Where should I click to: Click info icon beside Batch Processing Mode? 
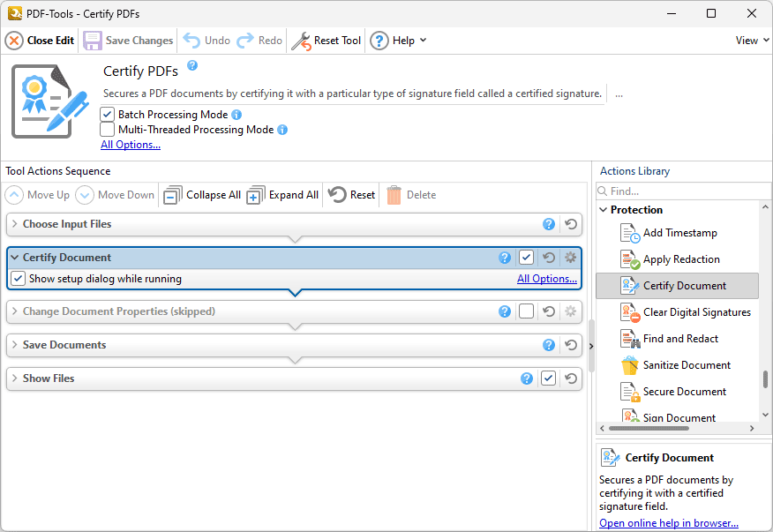[x=236, y=115]
